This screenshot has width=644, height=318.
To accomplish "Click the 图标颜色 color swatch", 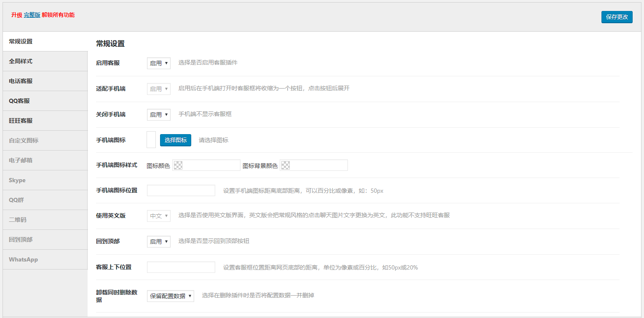I will click(x=178, y=165).
